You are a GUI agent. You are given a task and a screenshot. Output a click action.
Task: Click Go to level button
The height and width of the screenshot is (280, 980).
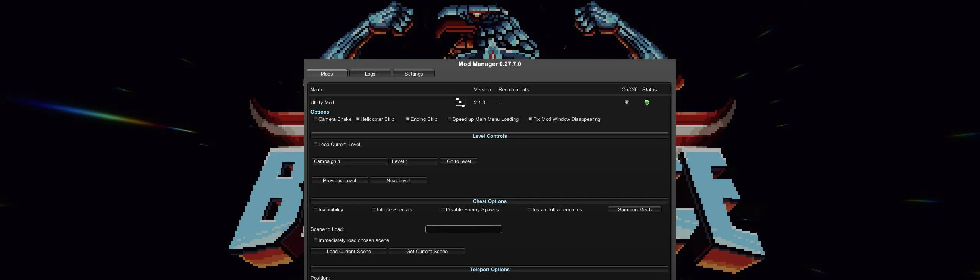point(459,161)
